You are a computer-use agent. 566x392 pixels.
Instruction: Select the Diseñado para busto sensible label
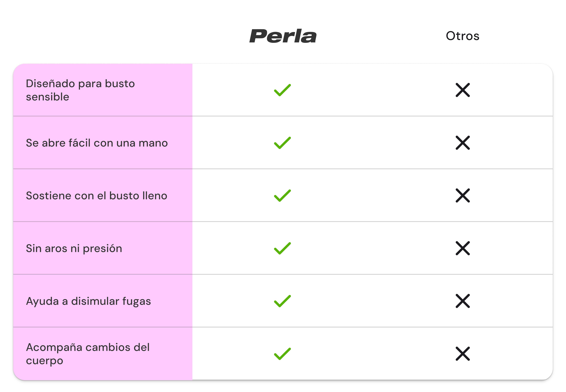[80, 90]
